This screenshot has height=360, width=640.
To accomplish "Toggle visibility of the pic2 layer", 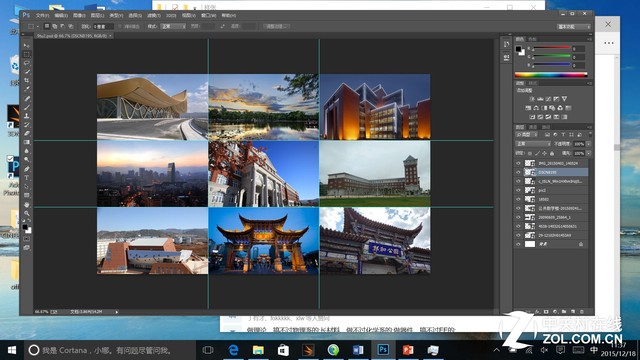I will [x=518, y=190].
